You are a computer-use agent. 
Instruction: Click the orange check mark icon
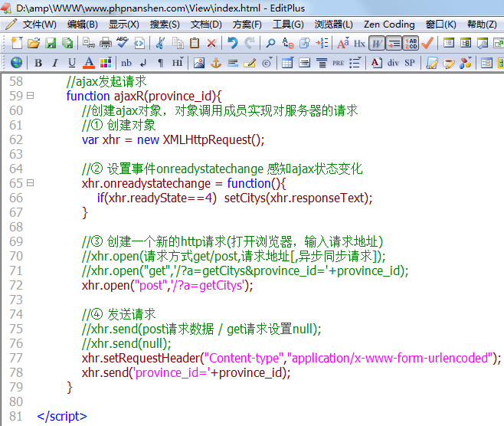[427, 43]
